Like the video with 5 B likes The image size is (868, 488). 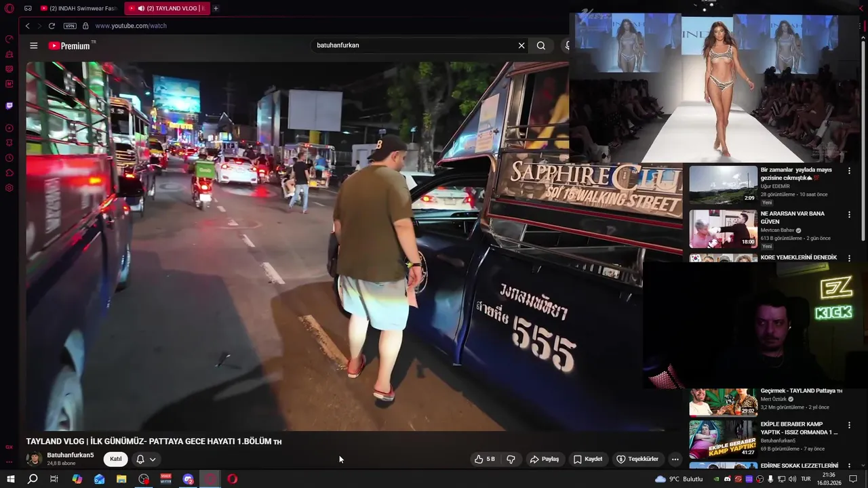pos(486,459)
